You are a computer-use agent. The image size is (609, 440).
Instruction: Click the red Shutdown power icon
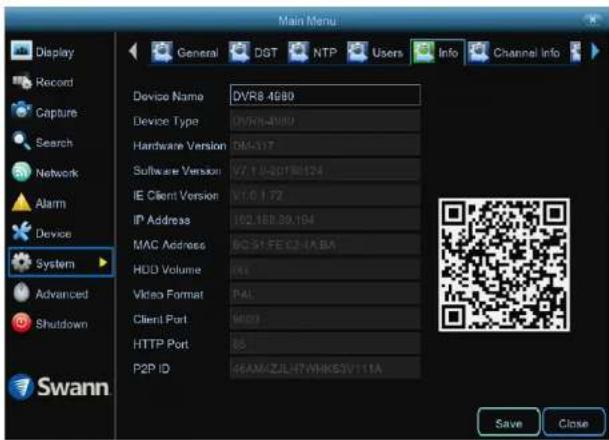coord(21,323)
